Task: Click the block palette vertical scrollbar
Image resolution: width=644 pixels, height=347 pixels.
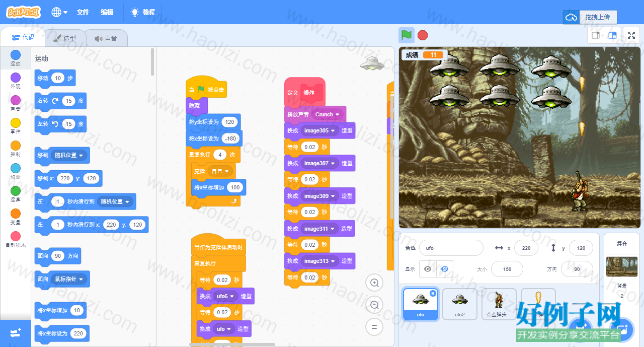Action: [x=152, y=62]
